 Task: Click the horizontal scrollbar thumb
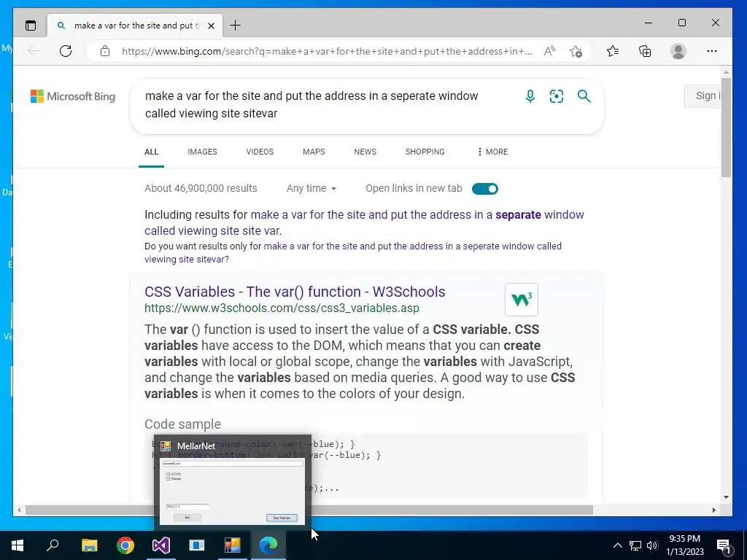point(309,510)
